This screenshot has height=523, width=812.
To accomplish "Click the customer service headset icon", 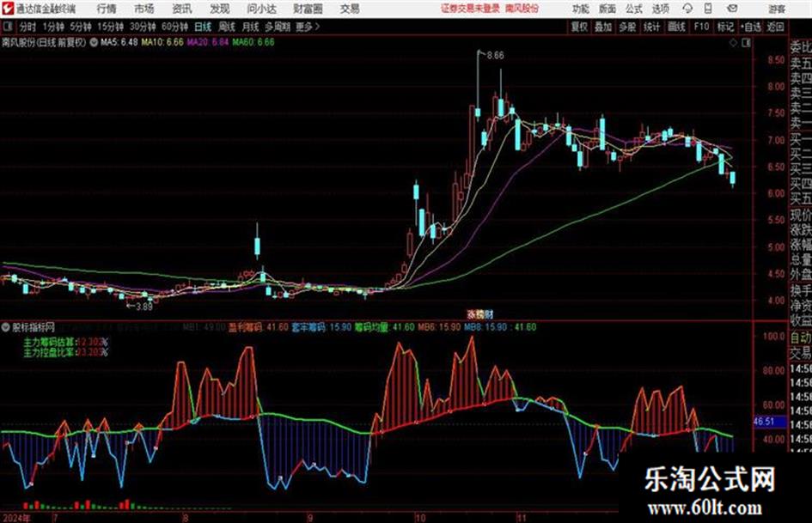I will pyautogui.click(x=687, y=9).
